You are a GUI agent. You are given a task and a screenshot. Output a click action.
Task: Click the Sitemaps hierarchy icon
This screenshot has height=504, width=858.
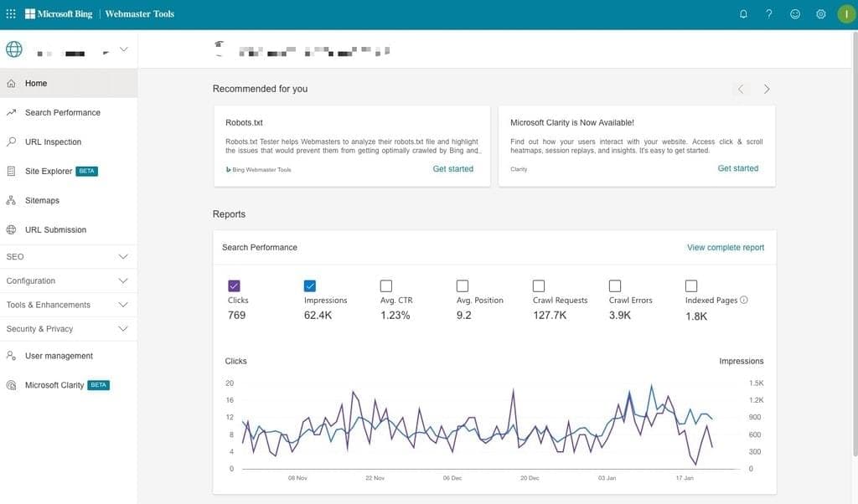(x=11, y=201)
